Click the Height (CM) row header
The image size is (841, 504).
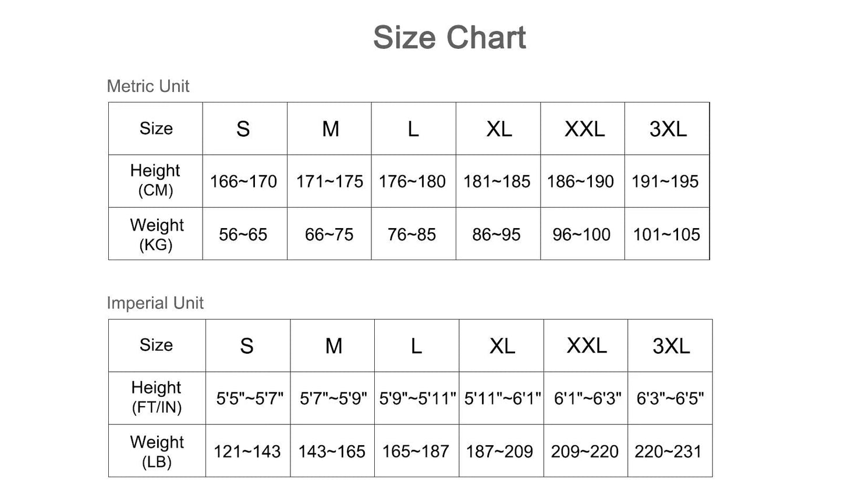pos(155,180)
